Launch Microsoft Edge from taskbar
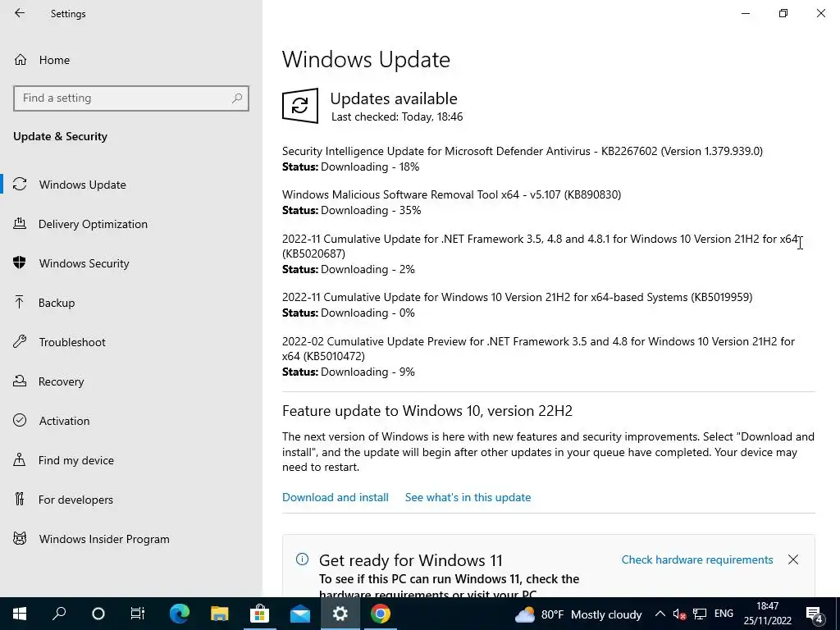Image resolution: width=840 pixels, height=630 pixels. pyautogui.click(x=180, y=614)
